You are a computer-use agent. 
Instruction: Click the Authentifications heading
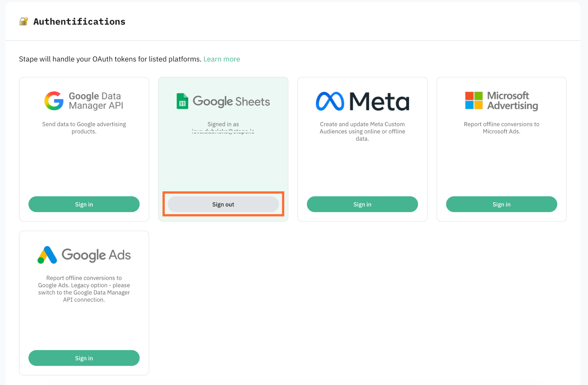(x=79, y=22)
